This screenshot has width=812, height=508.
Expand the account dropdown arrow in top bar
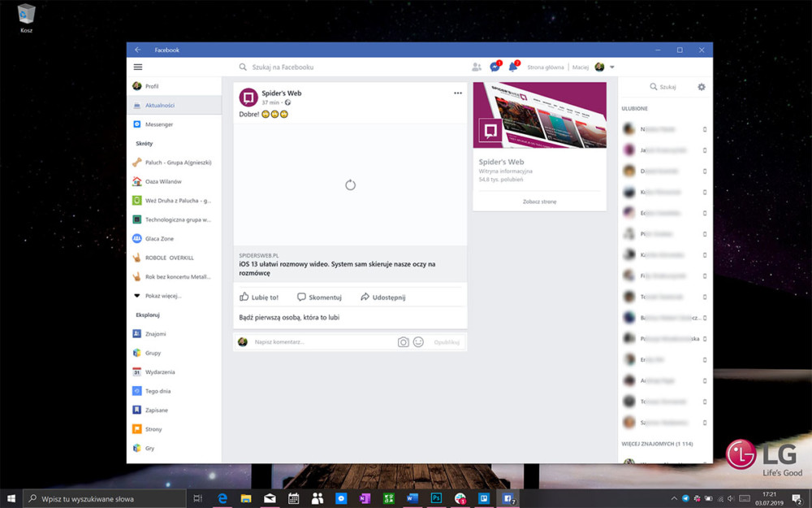(x=612, y=67)
